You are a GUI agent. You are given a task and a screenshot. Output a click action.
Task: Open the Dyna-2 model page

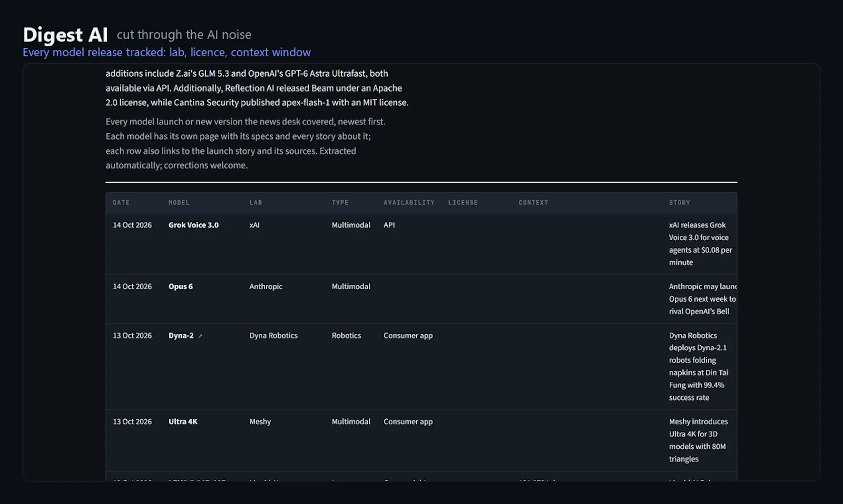(181, 335)
